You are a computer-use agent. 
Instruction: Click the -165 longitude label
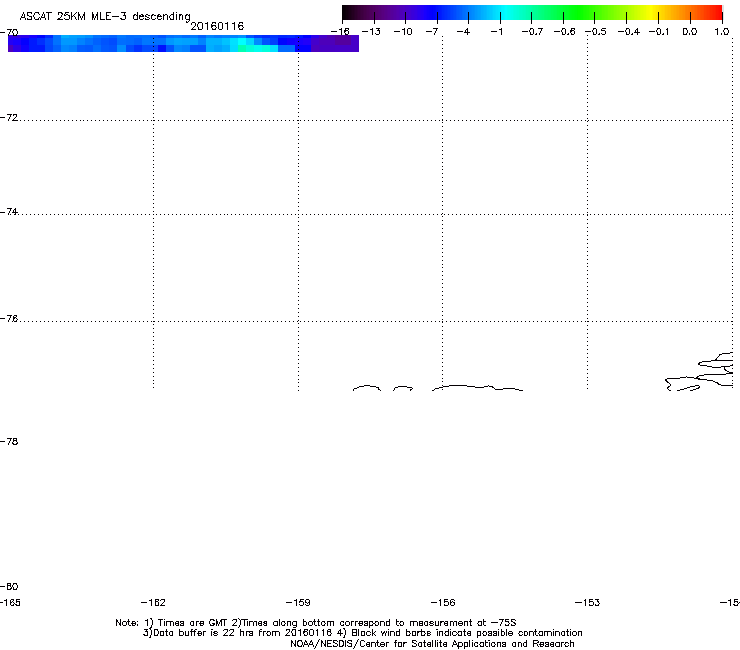click(x=10, y=602)
